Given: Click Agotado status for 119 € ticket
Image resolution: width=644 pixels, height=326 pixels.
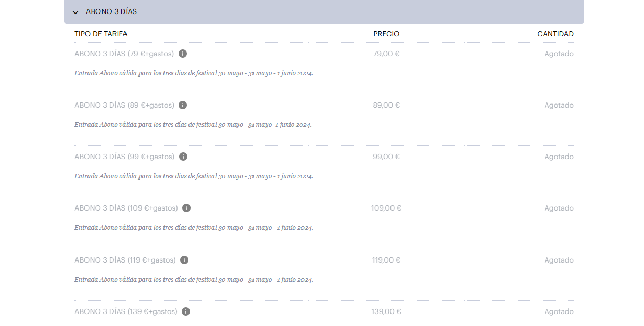Looking at the screenshot, I should click(559, 260).
